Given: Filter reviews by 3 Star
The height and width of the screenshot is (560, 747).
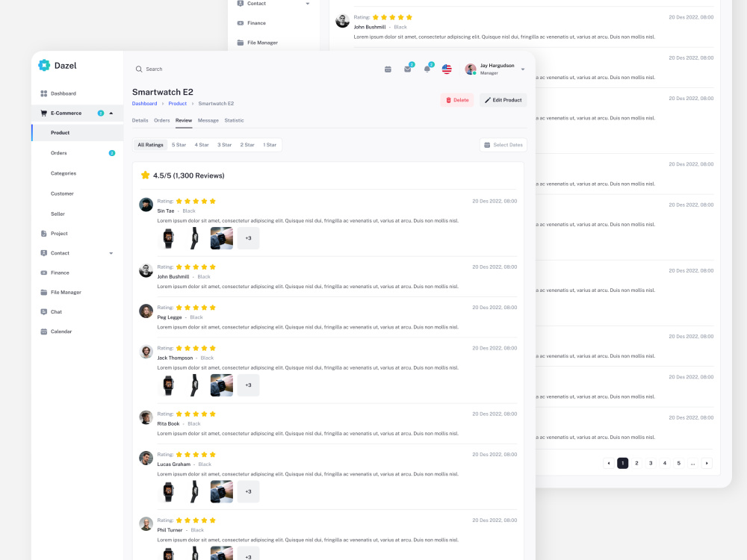Looking at the screenshot, I should click(x=224, y=145).
